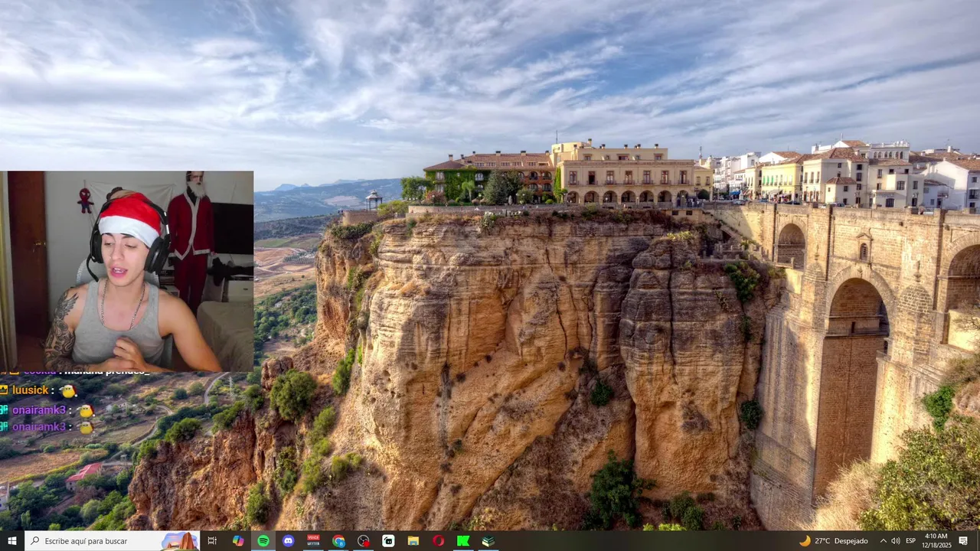Open Task View from the taskbar
The height and width of the screenshot is (551, 980).
(212, 541)
